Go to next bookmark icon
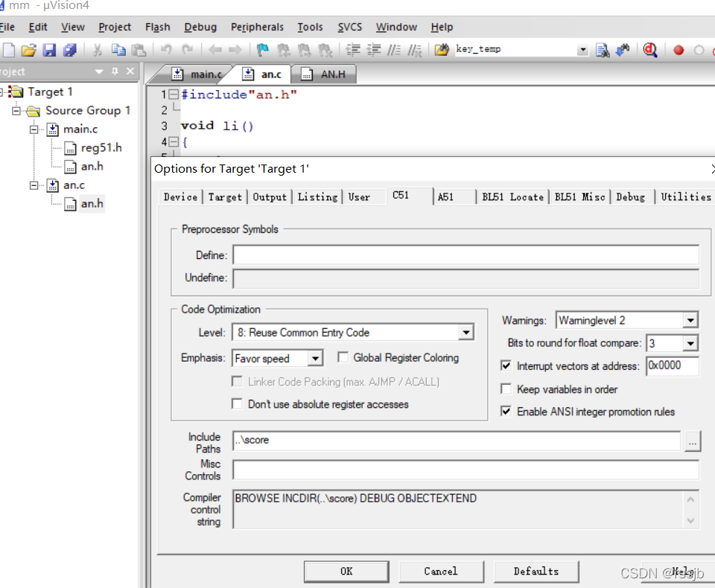This screenshot has height=588, width=715. 304,50
